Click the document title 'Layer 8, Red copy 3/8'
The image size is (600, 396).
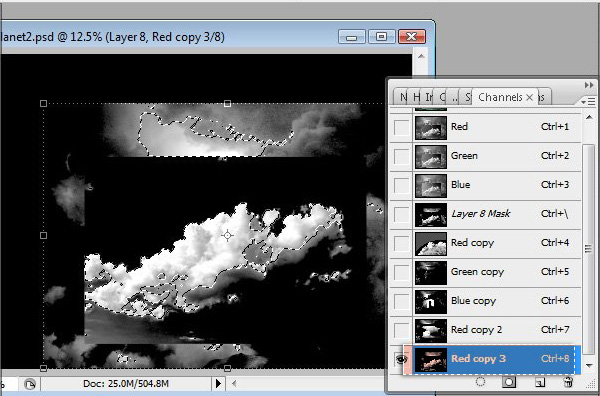click(x=164, y=37)
